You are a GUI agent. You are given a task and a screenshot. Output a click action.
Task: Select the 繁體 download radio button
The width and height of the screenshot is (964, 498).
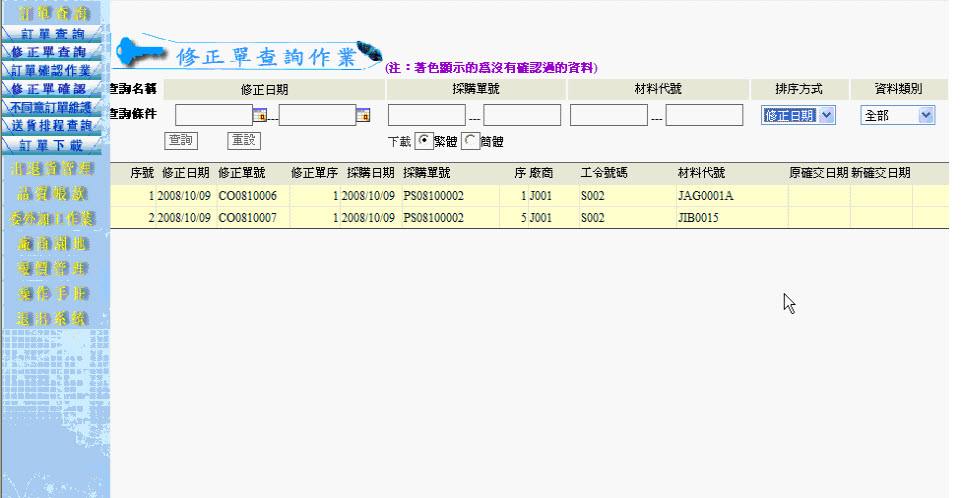(x=423, y=141)
